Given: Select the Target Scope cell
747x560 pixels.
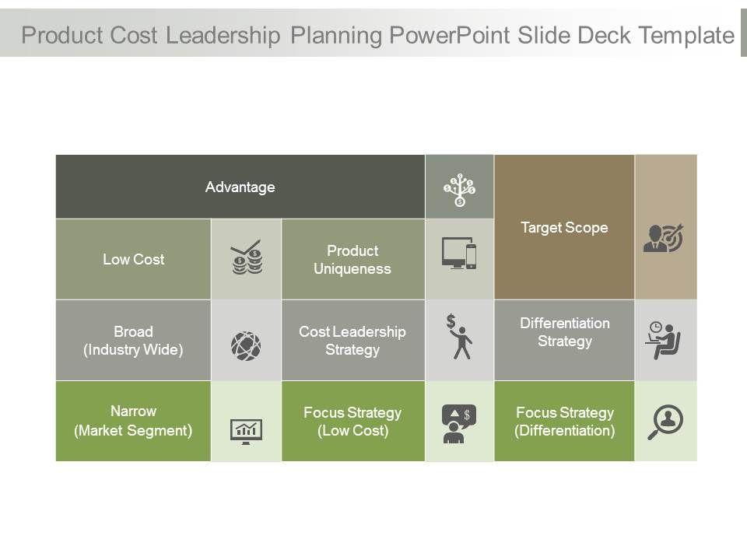Looking at the screenshot, I should 564,227.
